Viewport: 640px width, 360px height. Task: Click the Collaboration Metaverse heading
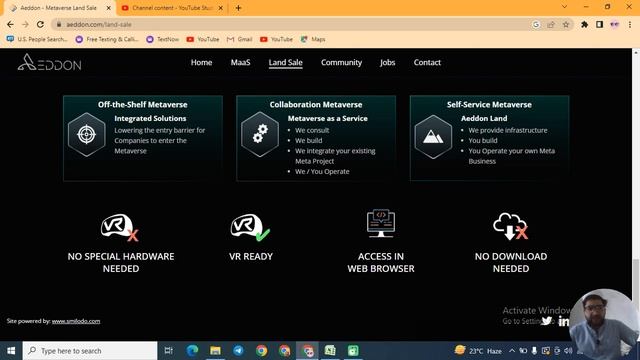[316, 104]
